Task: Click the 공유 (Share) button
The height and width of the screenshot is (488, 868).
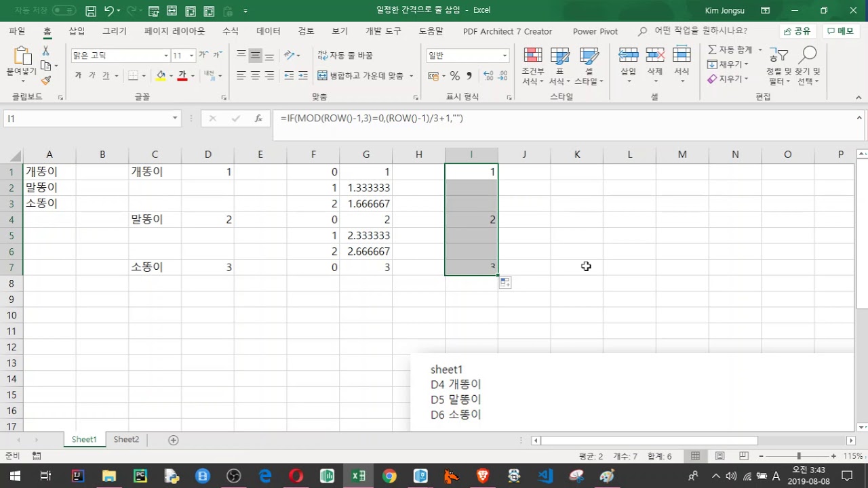Action: point(797,31)
